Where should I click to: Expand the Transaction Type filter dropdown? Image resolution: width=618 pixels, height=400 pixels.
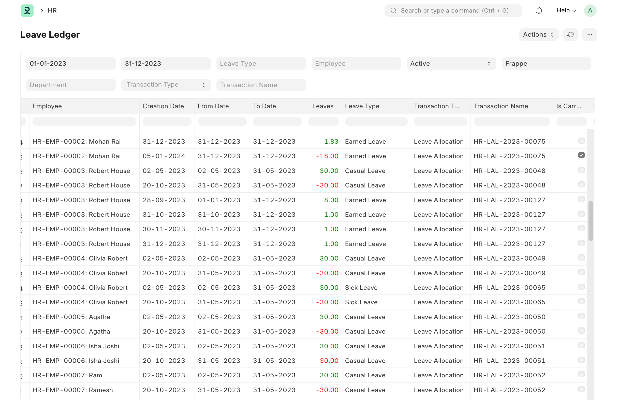164,85
